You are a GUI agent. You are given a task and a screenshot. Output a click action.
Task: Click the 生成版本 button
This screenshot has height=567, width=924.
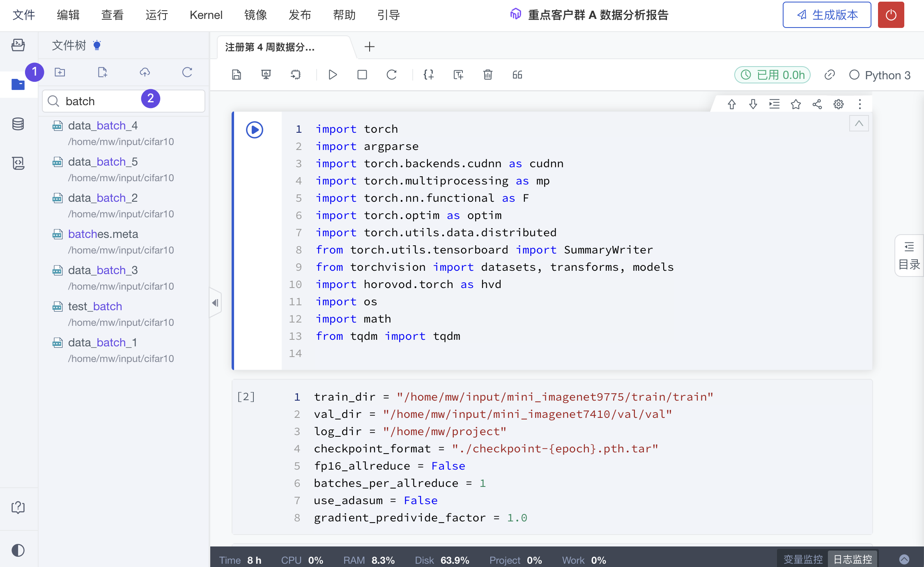[827, 15]
